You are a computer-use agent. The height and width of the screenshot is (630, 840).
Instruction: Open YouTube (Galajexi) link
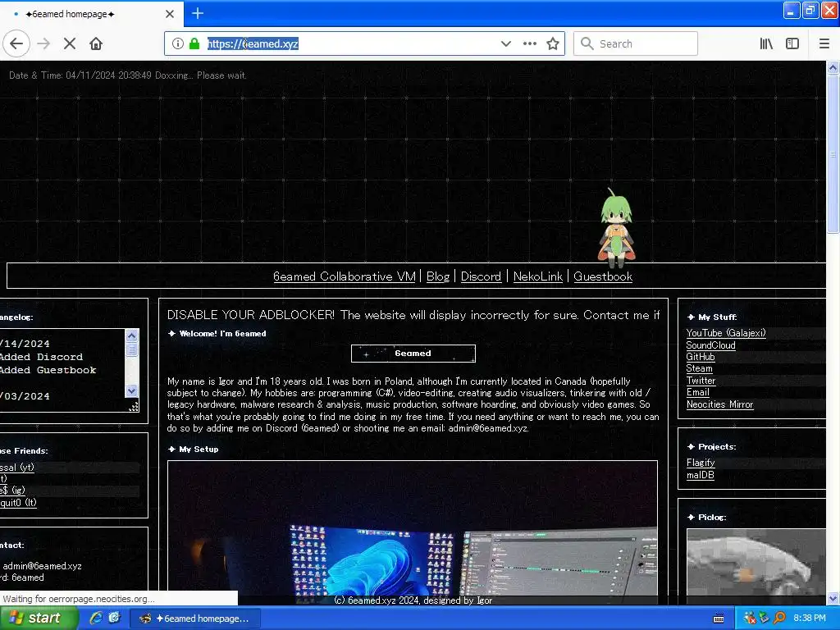[x=726, y=333]
